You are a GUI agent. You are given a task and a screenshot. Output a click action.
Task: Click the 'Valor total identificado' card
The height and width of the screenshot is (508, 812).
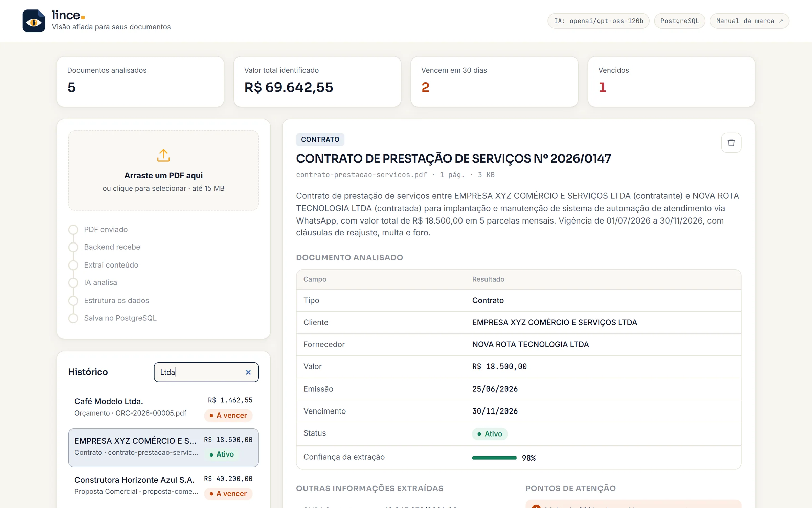317,82
